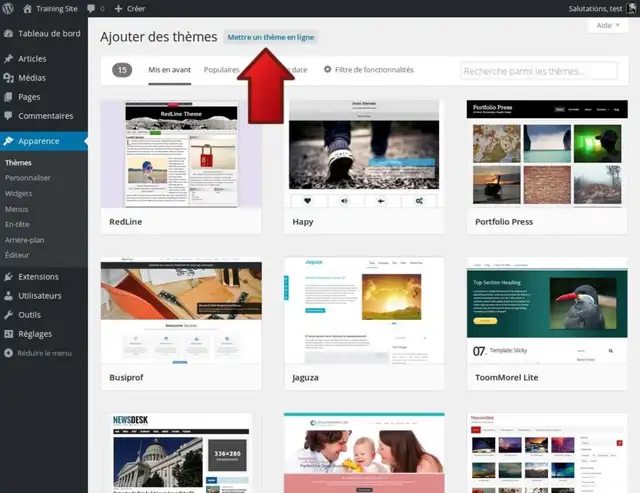
Task: Expand the Aide help dropdown
Action: pyautogui.click(x=608, y=25)
